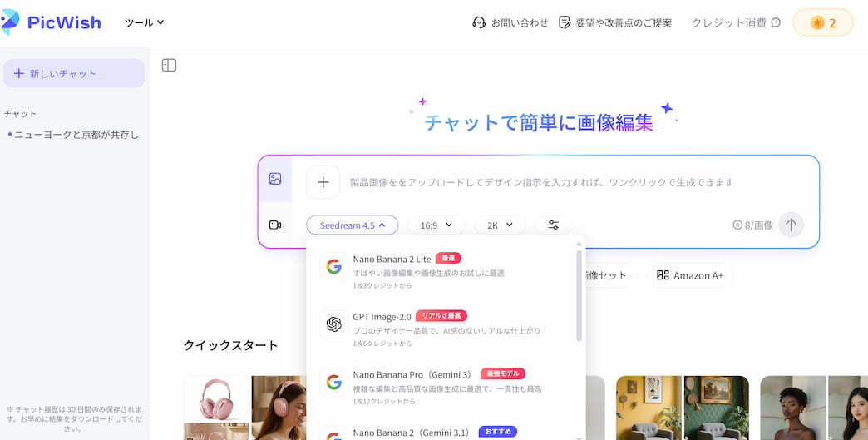Screen dimensions: 868x440
Task: Click the feedback note icon
Action: [x=565, y=22]
